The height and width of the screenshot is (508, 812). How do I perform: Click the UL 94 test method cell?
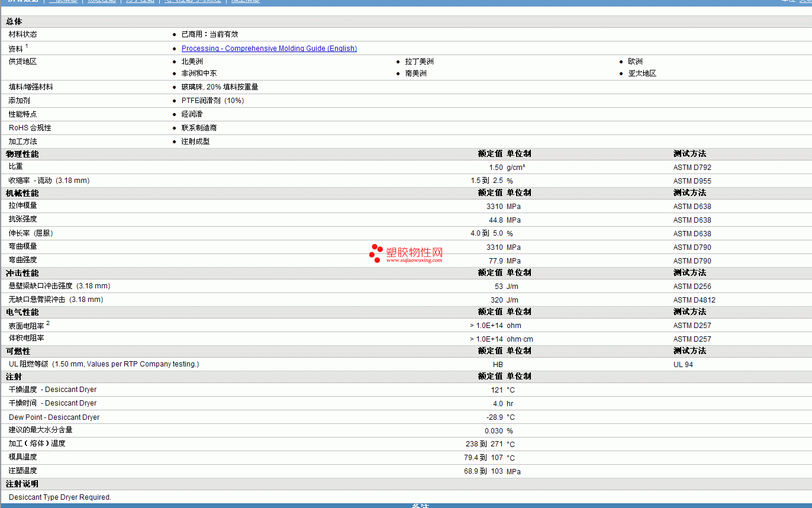tap(683, 365)
